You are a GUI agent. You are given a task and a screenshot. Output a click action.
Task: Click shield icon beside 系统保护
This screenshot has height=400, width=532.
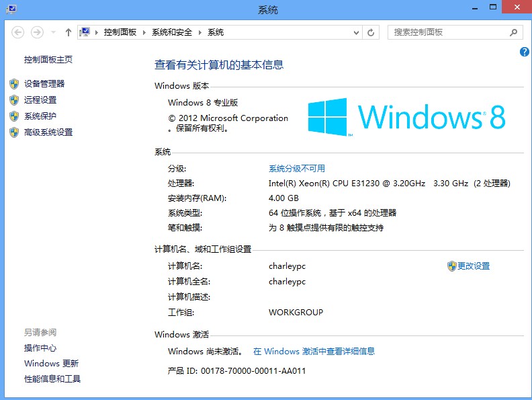point(14,116)
